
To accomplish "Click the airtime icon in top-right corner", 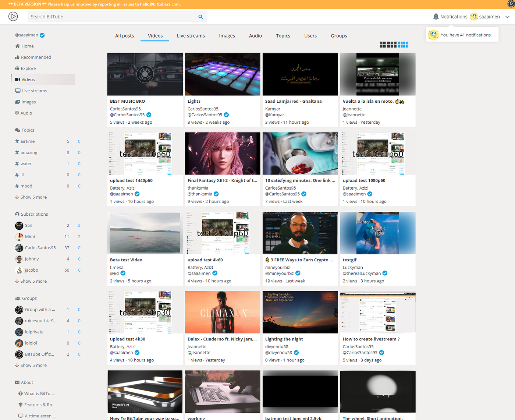I will pos(511,4).
